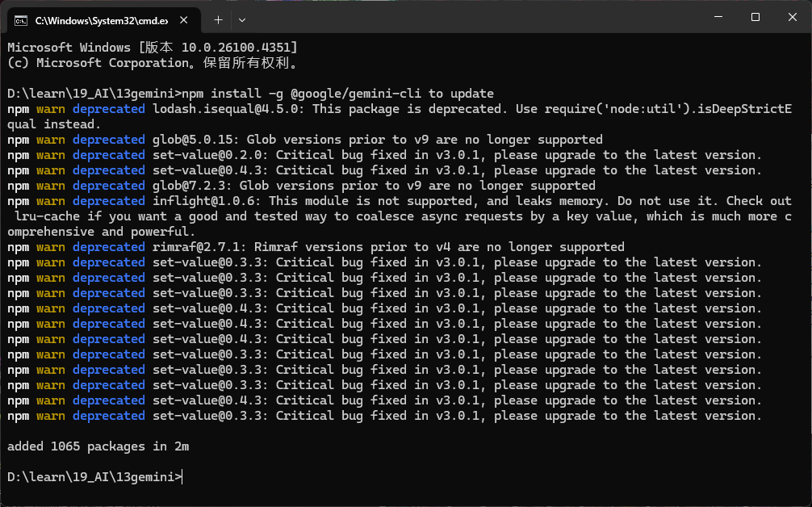
Task: Maximize the Windows Terminal window
Action: point(755,16)
